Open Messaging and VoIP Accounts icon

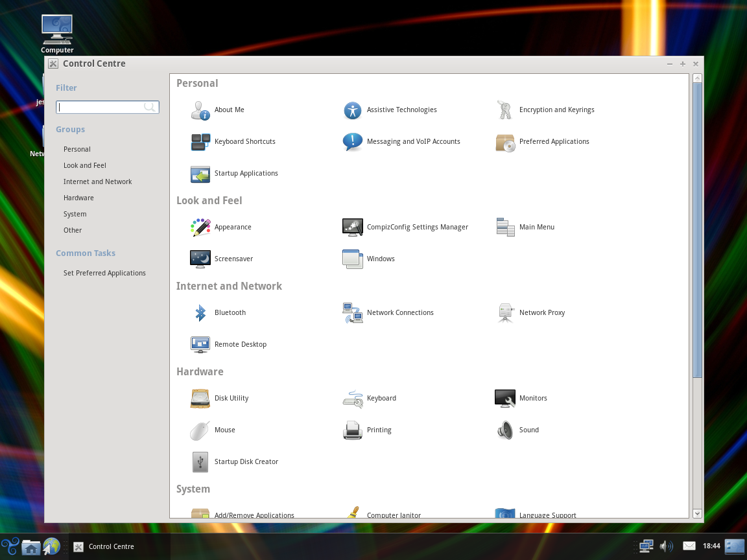coord(353,142)
